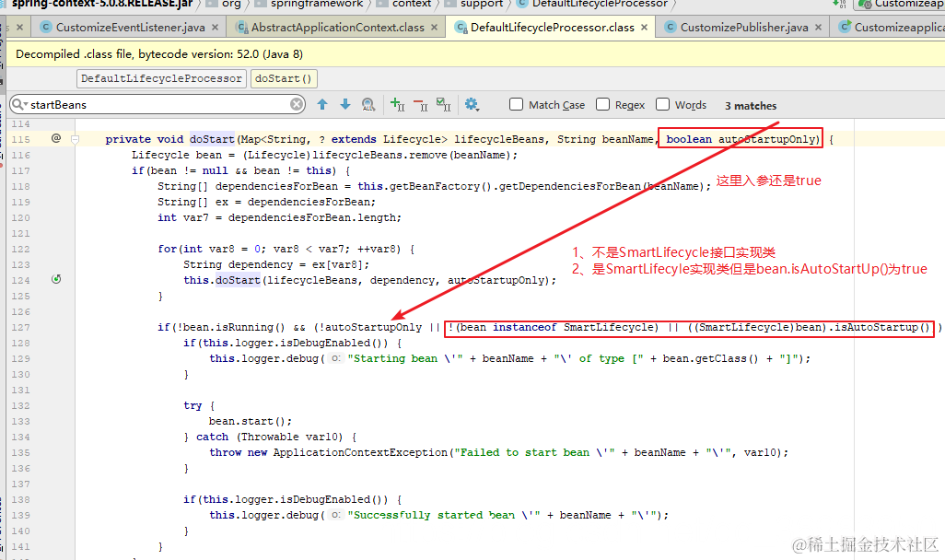Click the springframework package breadcrumb

(x=309, y=4)
